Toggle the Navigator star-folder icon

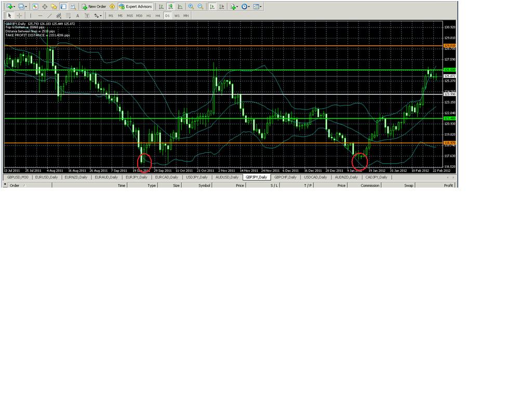[x=54, y=6]
